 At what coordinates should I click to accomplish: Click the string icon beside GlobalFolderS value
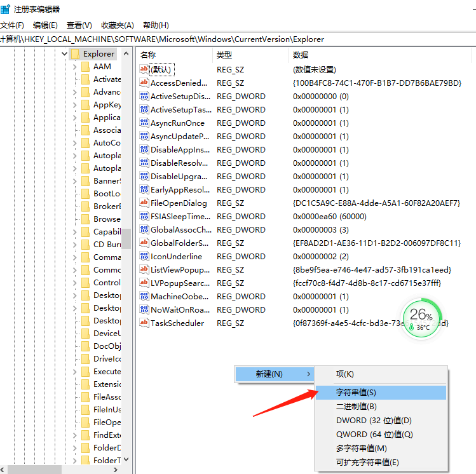click(x=144, y=243)
